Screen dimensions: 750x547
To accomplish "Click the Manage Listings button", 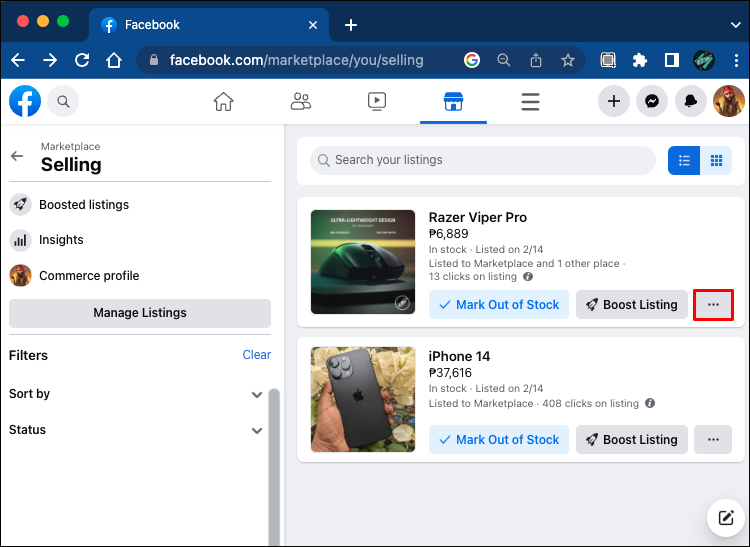I will [x=140, y=313].
